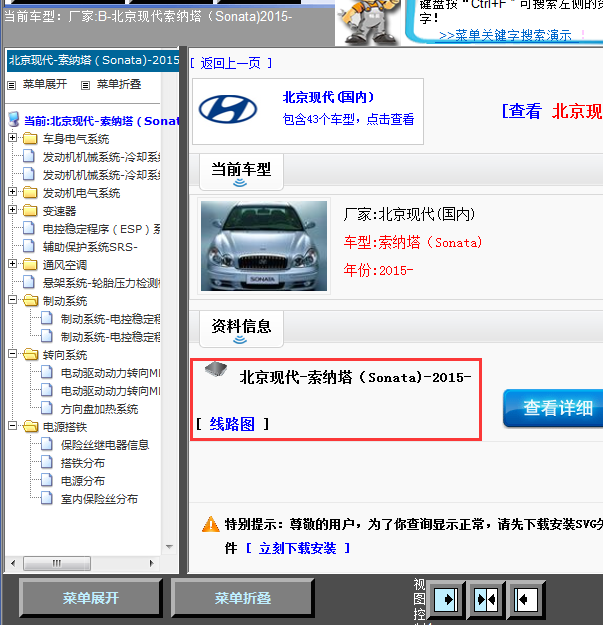
Task: Click the small 菜单展开 list icon at the top
Action: (12, 85)
